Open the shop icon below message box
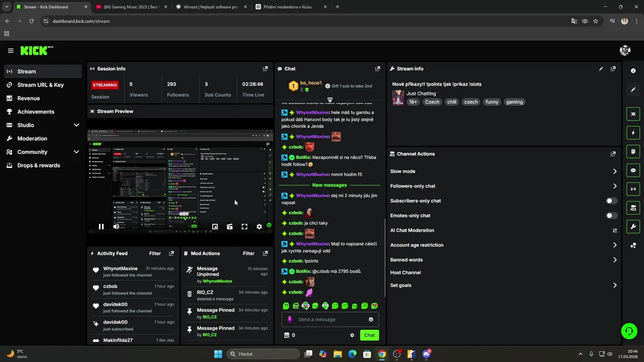Screen dimensions: 644x362 tap(287, 335)
